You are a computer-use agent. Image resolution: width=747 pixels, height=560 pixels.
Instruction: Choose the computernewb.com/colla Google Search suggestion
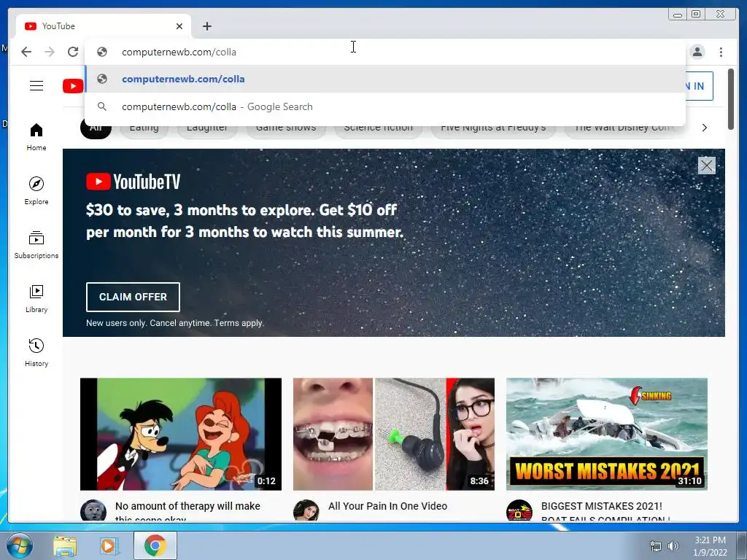[385, 106]
